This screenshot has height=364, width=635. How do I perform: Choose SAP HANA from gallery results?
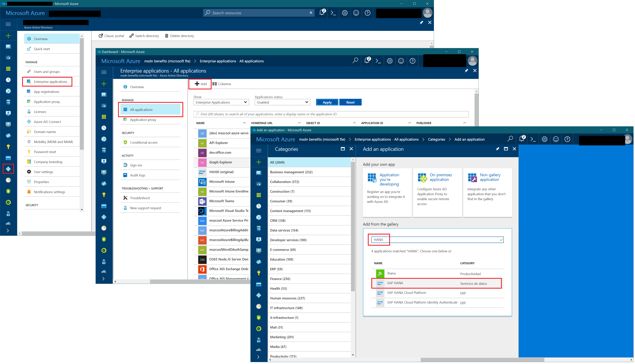395,283
